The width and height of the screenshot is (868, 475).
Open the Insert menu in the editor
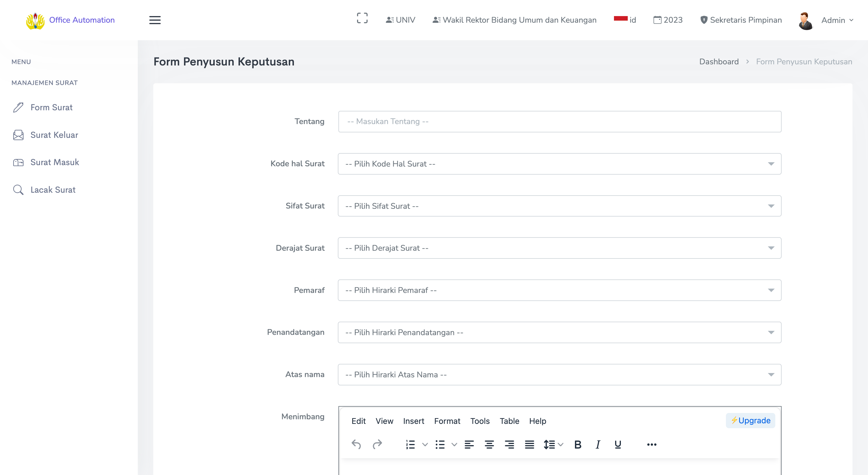pyautogui.click(x=413, y=421)
